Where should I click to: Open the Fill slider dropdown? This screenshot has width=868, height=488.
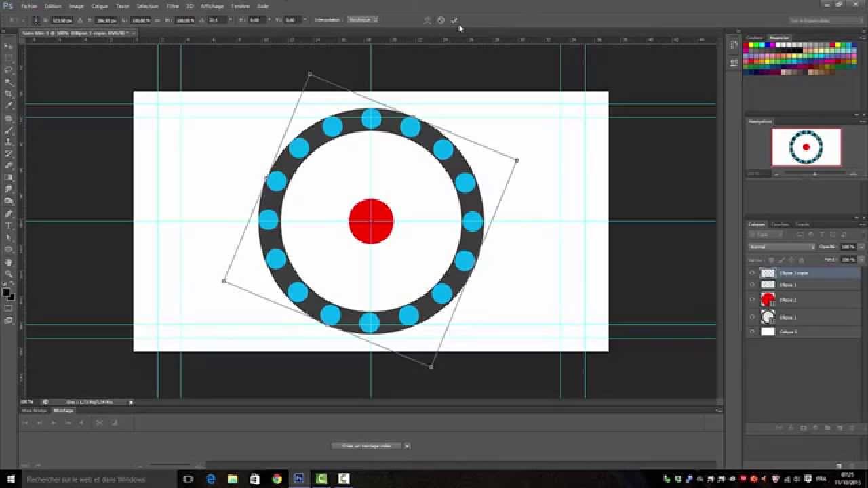(861, 260)
